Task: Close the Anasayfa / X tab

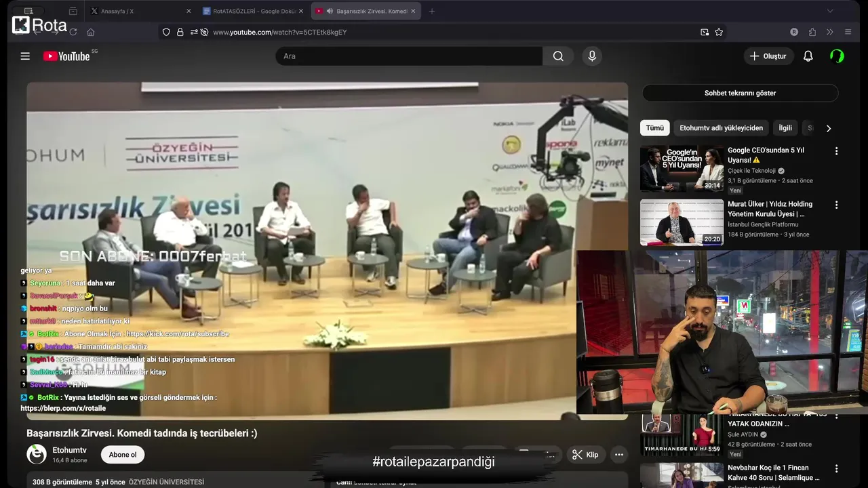Action: (189, 11)
